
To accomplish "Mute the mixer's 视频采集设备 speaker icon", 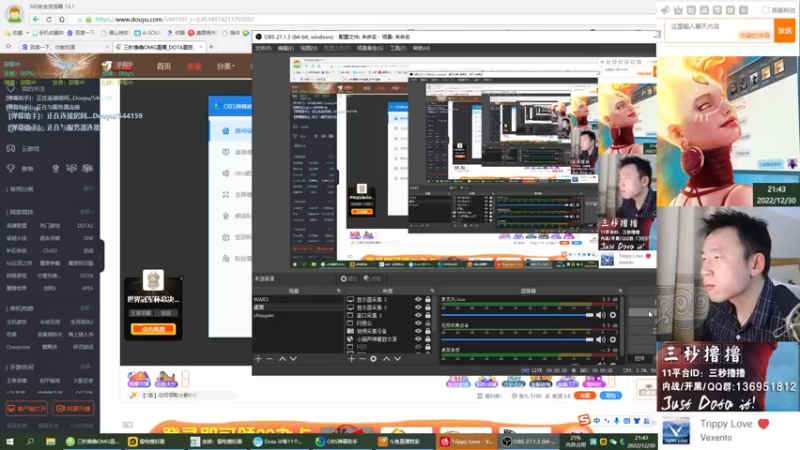I will [x=601, y=339].
